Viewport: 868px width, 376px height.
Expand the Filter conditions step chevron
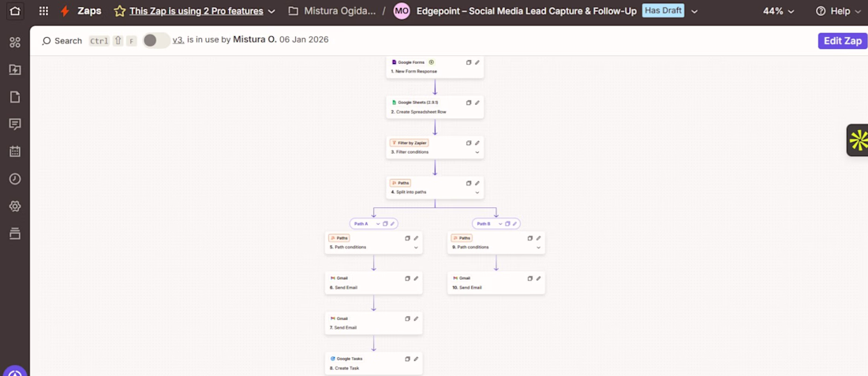[x=477, y=152]
